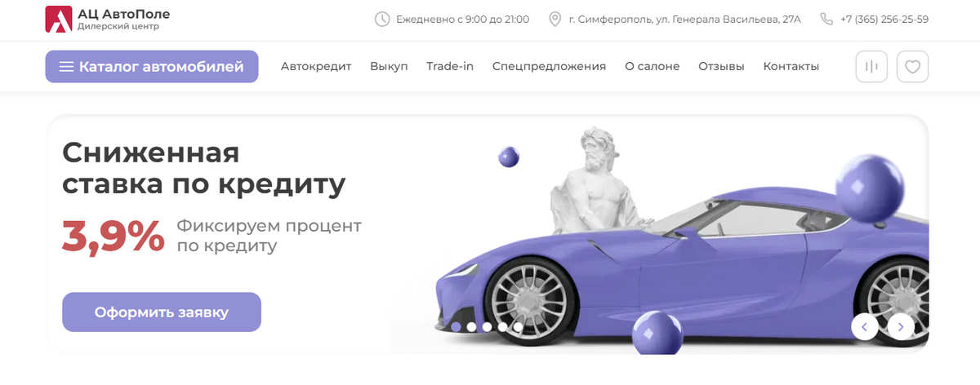Click the Оформить заявку button
Image resolution: width=980 pixels, height=385 pixels.
coord(162,312)
